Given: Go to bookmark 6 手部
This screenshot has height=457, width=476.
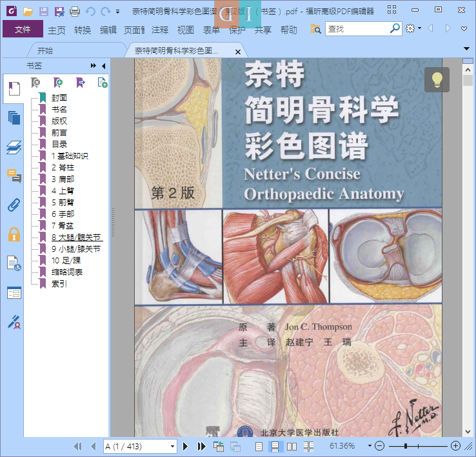Looking at the screenshot, I should 63,214.
